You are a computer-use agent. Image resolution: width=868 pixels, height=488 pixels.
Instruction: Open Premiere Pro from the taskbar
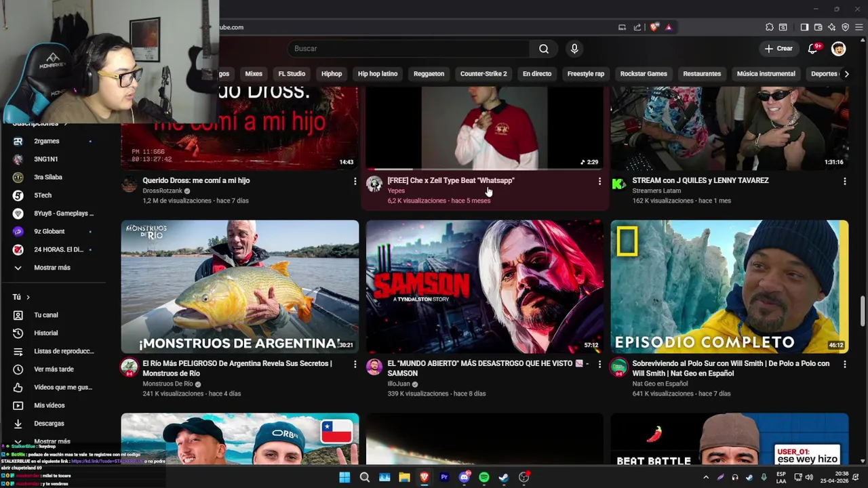[444, 477]
